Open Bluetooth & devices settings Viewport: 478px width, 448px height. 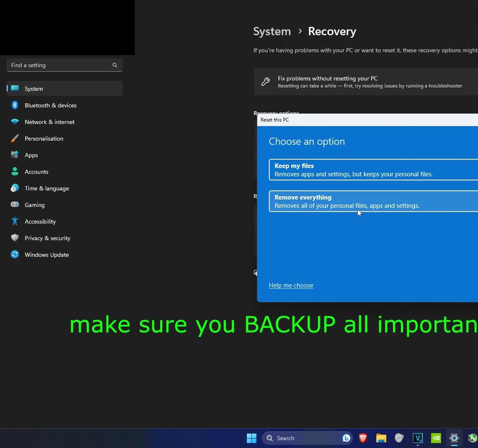[64, 105]
